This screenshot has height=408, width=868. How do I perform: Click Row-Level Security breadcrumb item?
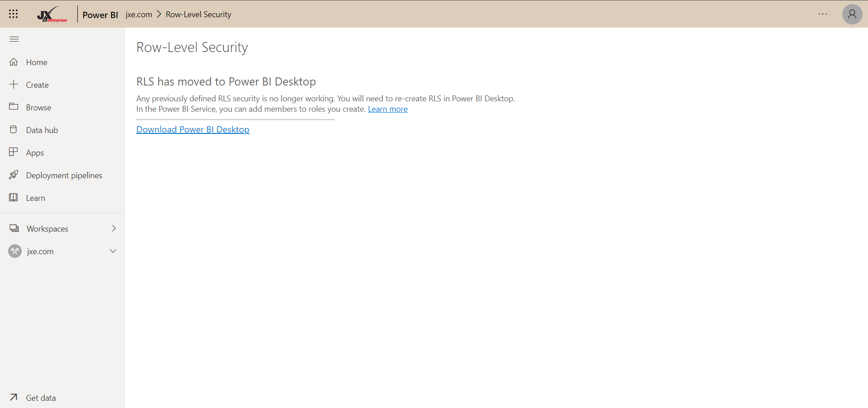tap(198, 14)
